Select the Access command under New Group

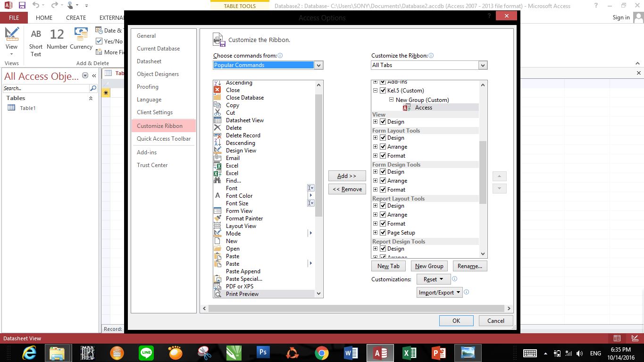(423, 108)
